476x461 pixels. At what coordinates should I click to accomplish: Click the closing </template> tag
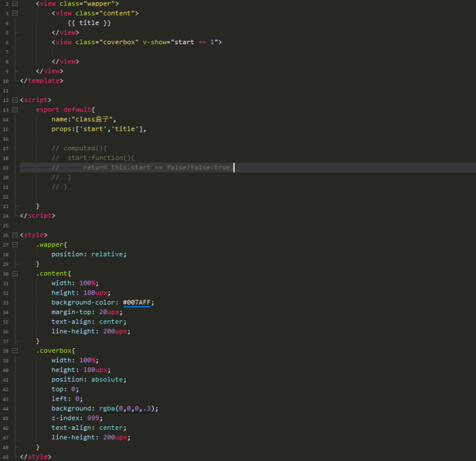coord(41,80)
